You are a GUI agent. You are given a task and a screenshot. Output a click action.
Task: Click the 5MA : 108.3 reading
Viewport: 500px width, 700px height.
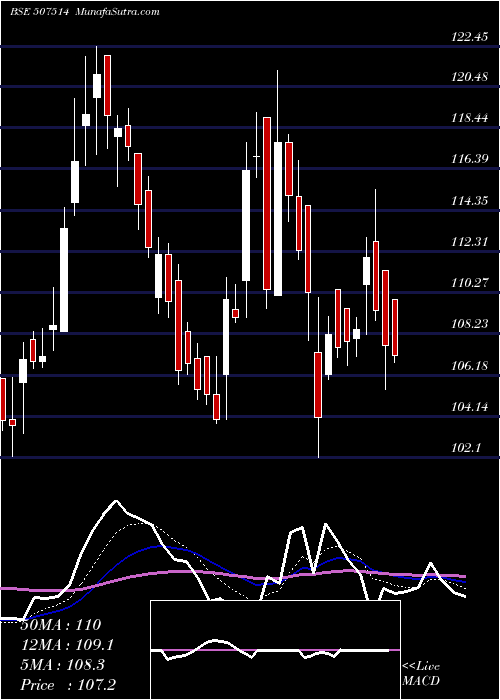(62, 665)
